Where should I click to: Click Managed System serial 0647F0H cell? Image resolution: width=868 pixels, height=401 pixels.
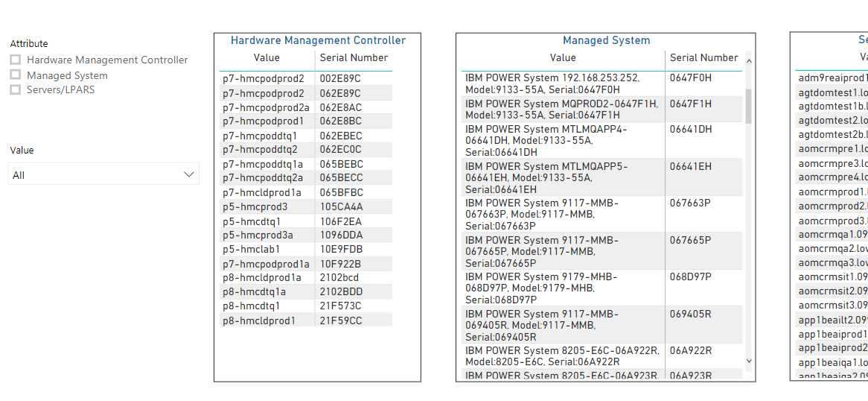click(x=690, y=78)
